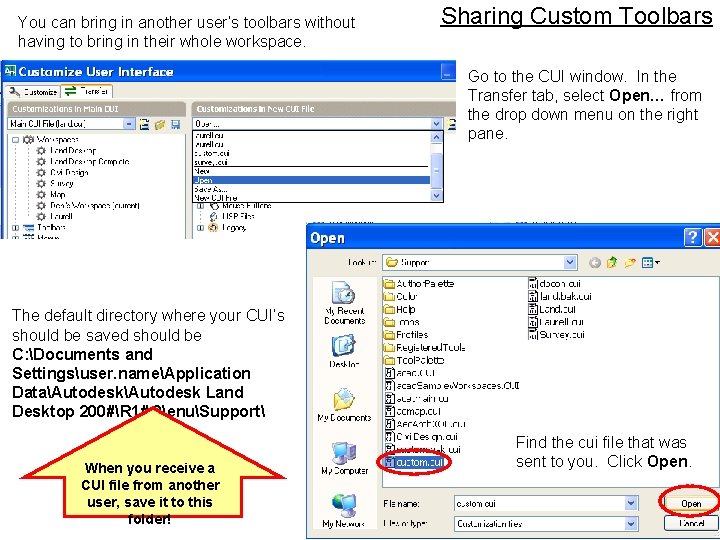This screenshot has height=540, width=720.
Task: Open the Look in folder dropdown
Action: tap(570, 262)
